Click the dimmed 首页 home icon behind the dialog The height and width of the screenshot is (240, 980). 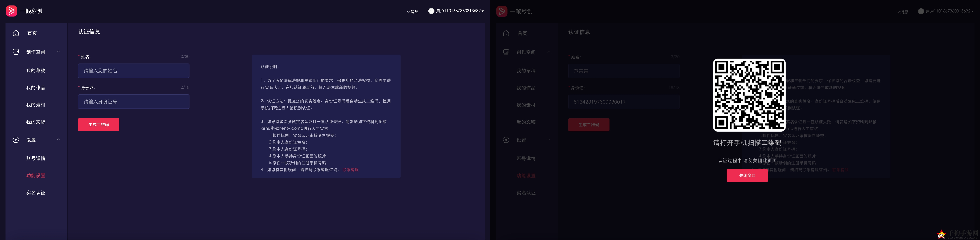(506, 33)
